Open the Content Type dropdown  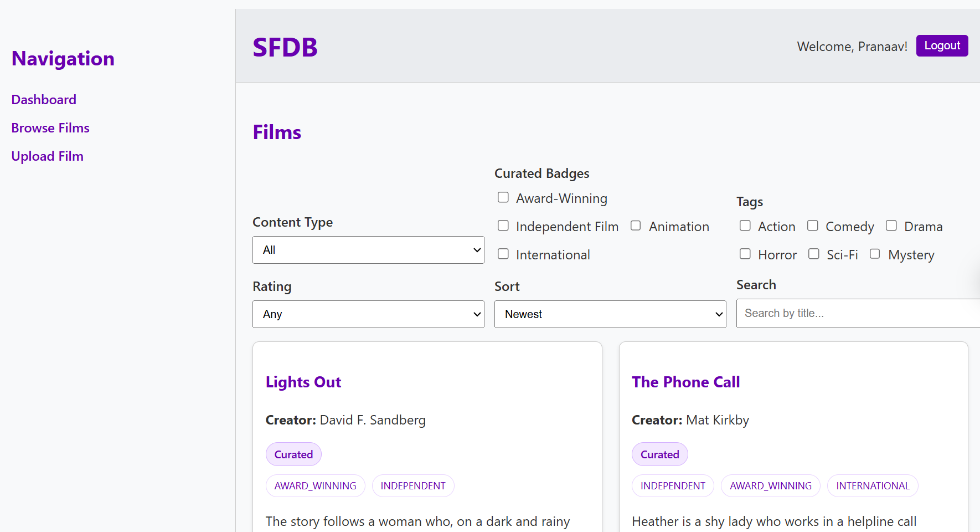pyautogui.click(x=368, y=250)
